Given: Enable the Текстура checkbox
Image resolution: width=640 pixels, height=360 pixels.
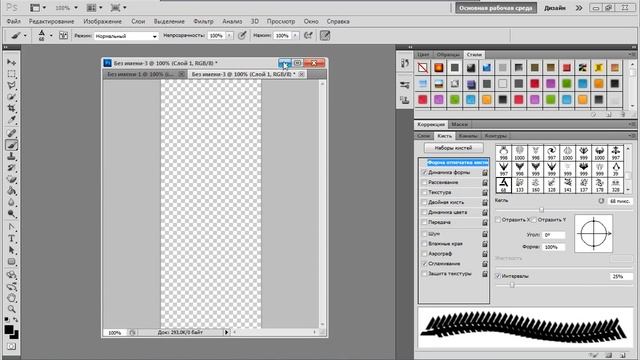Looking at the screenshot, I should (x=424, y=192).
